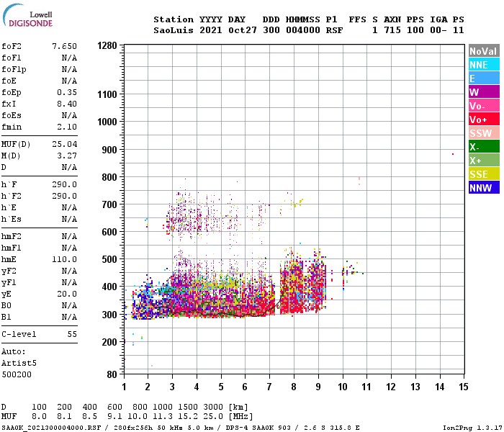Click the MUF(D) value 25.04

[65, 144]
